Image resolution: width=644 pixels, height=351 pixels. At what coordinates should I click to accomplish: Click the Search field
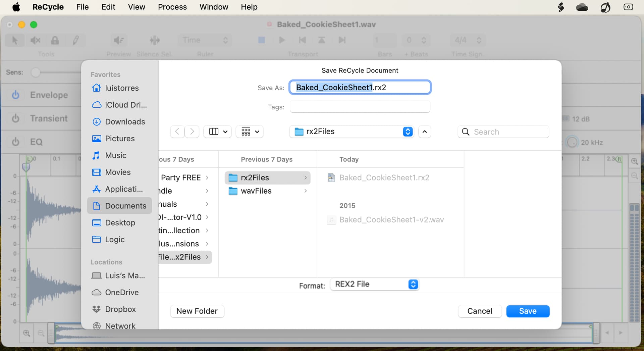tap(503, 132)
